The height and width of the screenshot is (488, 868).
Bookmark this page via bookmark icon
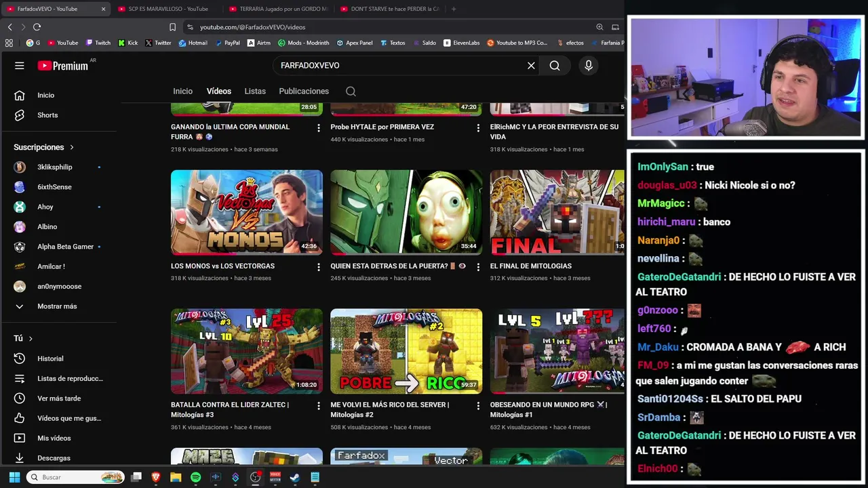[172, 27]
